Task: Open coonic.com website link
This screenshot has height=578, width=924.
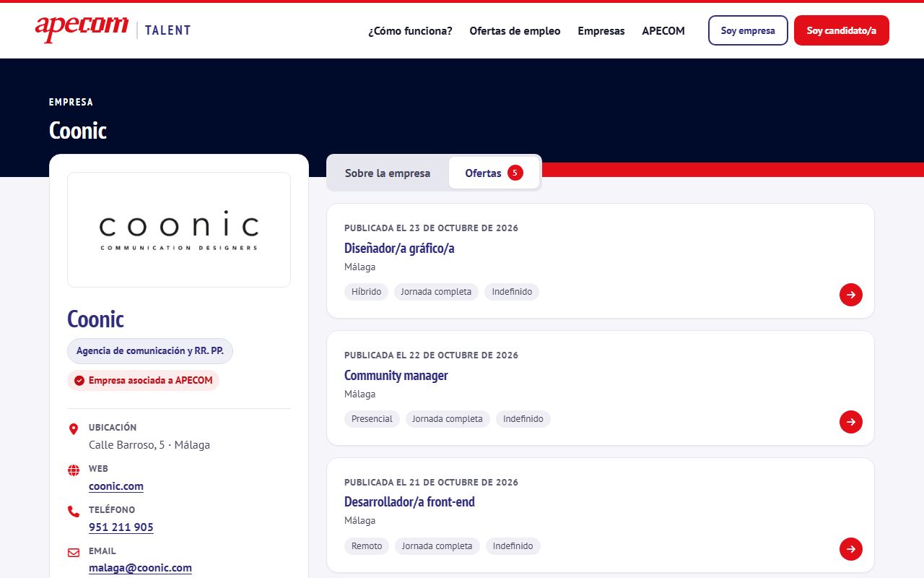Action: point(116,486)
